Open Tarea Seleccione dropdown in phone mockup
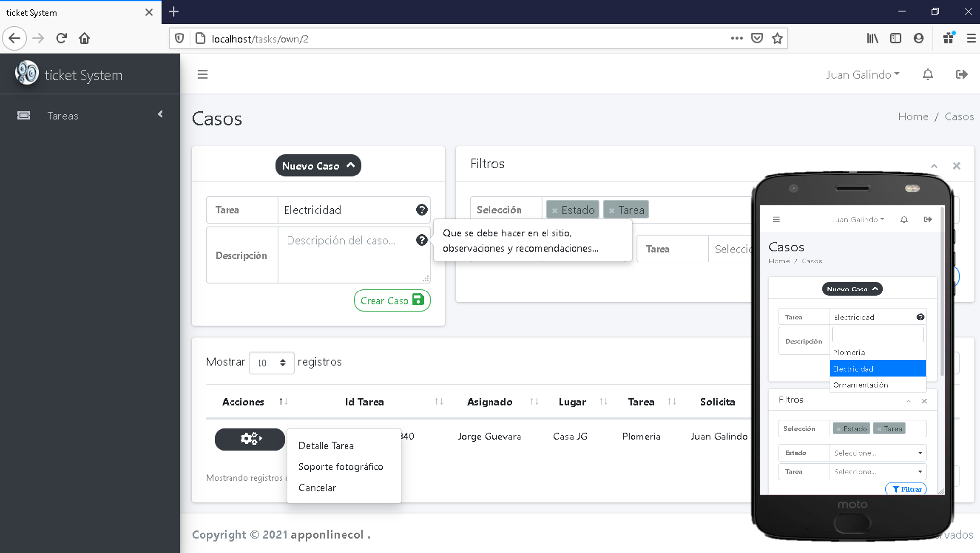Screen dimensions: 980x553 [x=878, y=471]
